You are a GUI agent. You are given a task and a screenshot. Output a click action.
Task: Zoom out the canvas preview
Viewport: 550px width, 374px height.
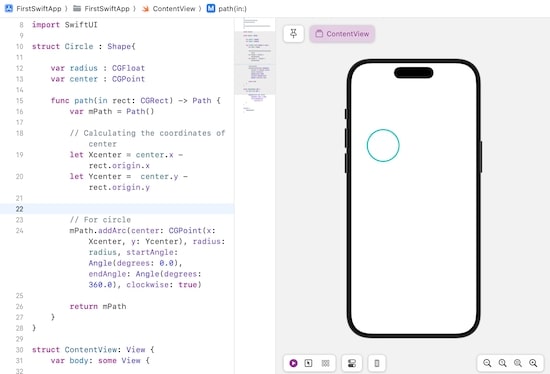point(487,363)
